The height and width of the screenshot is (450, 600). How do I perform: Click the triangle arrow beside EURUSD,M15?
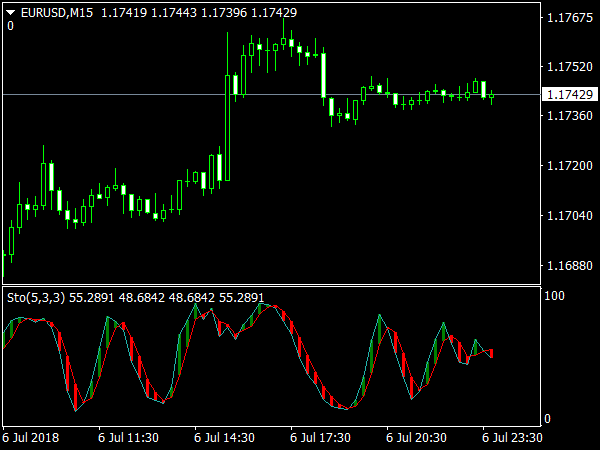click(10, 13)
